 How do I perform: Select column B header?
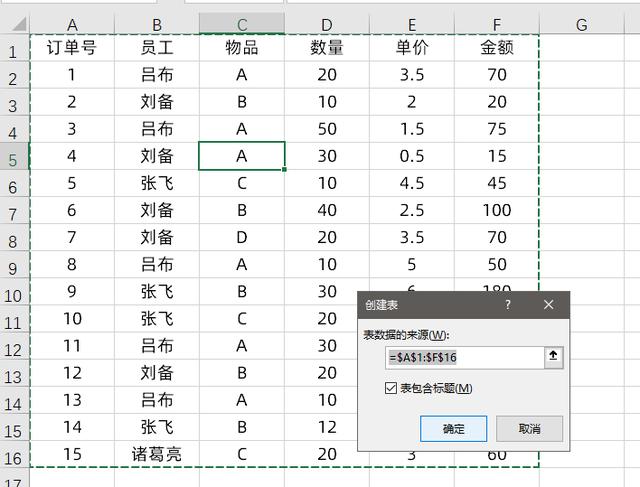(157, 24)
